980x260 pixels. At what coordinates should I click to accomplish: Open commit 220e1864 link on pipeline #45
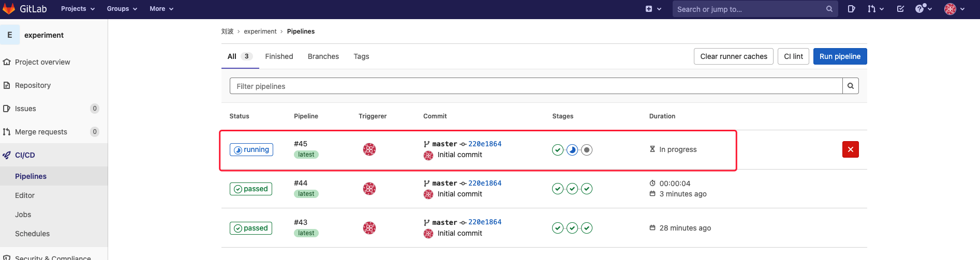tap(484, 144)
